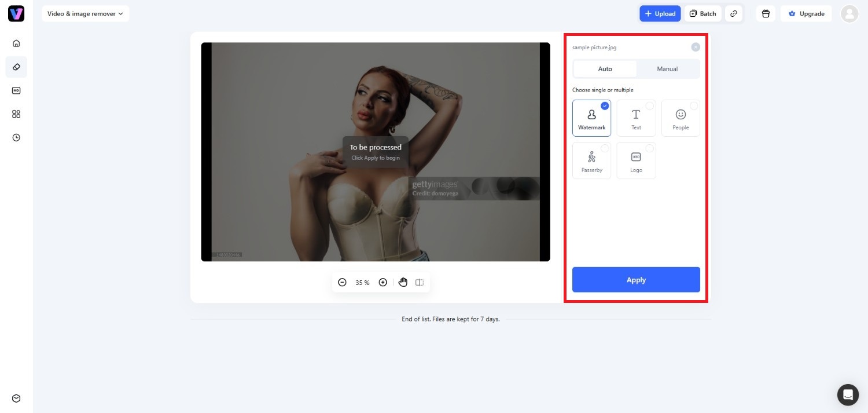This screenshot has height=413, width=868.
Task: Click the Vmake logo icon
Action: coord(16,14)
